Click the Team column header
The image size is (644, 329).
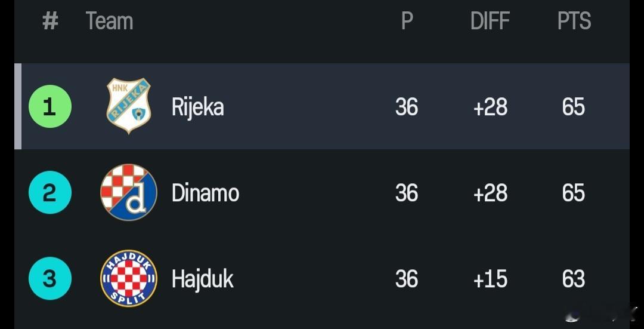(x=109, y=21)
